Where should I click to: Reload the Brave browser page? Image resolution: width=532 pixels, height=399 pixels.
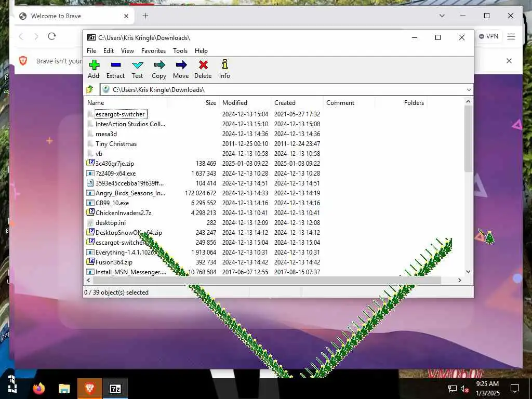(52, 36)
